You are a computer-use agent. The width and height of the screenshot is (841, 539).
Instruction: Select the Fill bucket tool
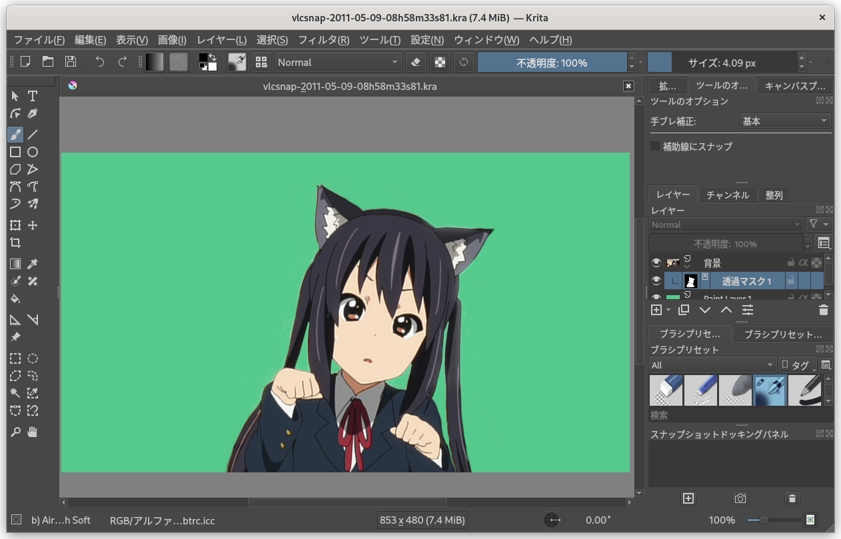click(x=16, y=298)
